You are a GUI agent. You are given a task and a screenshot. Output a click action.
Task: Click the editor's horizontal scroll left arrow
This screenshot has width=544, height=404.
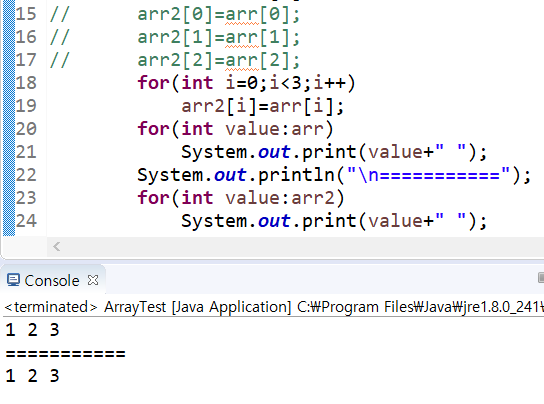57,246
